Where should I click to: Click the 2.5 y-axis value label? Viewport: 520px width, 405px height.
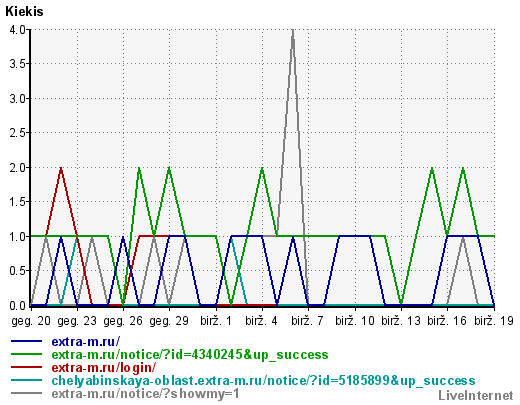pyautogui.click(x=18, y=133)
